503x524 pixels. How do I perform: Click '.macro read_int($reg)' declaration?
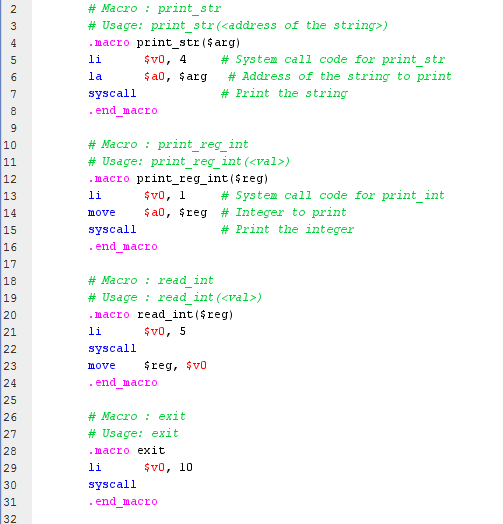click(161, 315)
